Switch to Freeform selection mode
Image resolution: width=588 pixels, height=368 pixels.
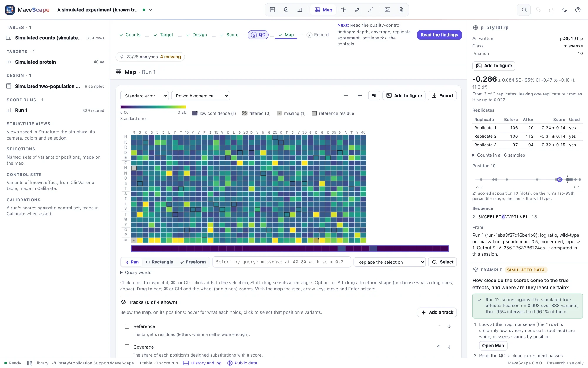[193, 262]
